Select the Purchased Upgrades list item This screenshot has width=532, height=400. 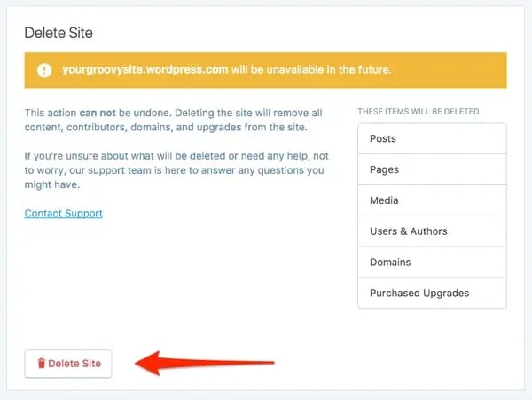432,293
